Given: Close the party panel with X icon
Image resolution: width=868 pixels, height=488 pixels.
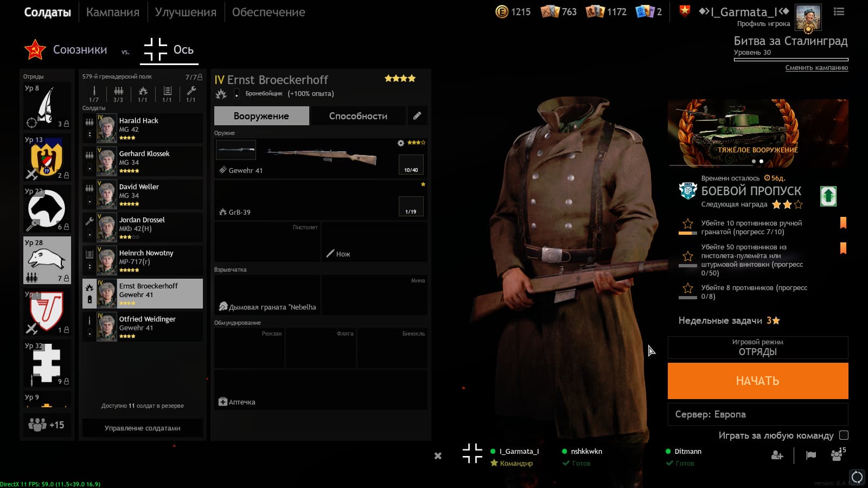Looking at the screenshot, I should (x=438, y=456).
